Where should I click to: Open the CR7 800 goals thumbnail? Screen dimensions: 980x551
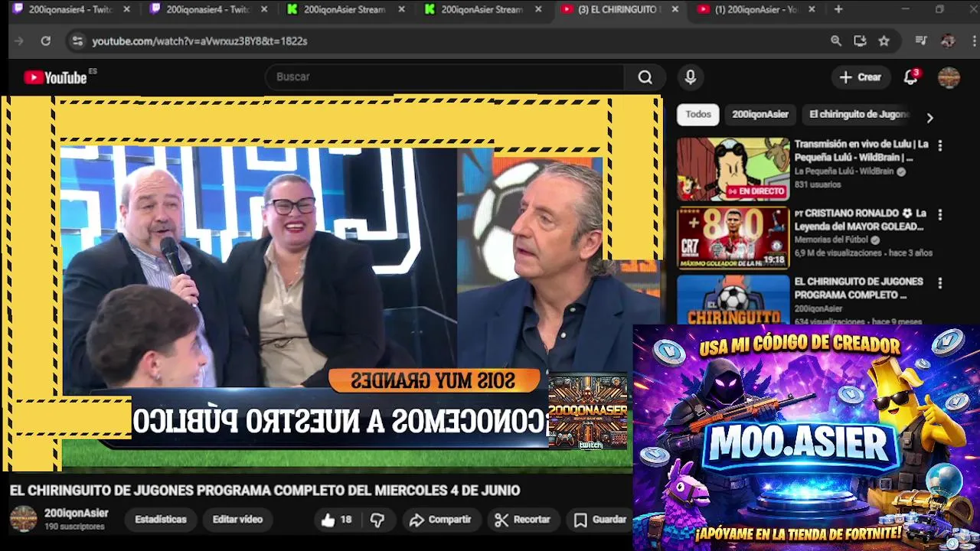(733, 238)
